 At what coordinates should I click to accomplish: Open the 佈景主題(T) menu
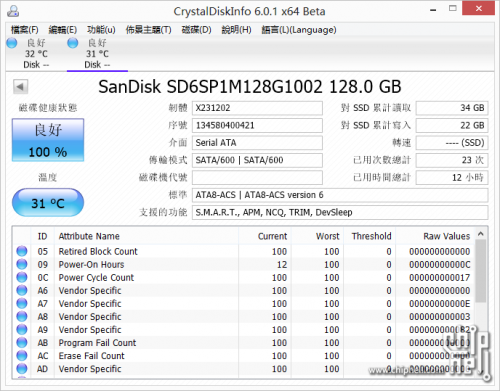coord(148,30)
